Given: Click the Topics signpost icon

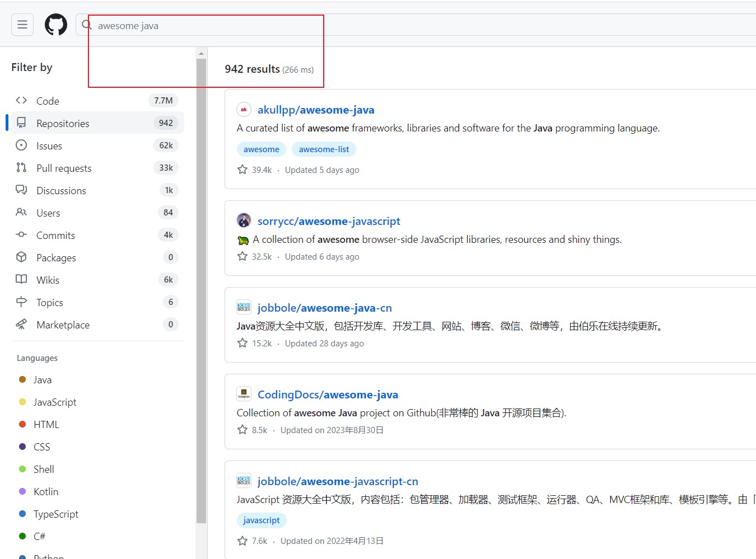Looking at the screenshot, I should pyautogui.click(x=21, y=302).
